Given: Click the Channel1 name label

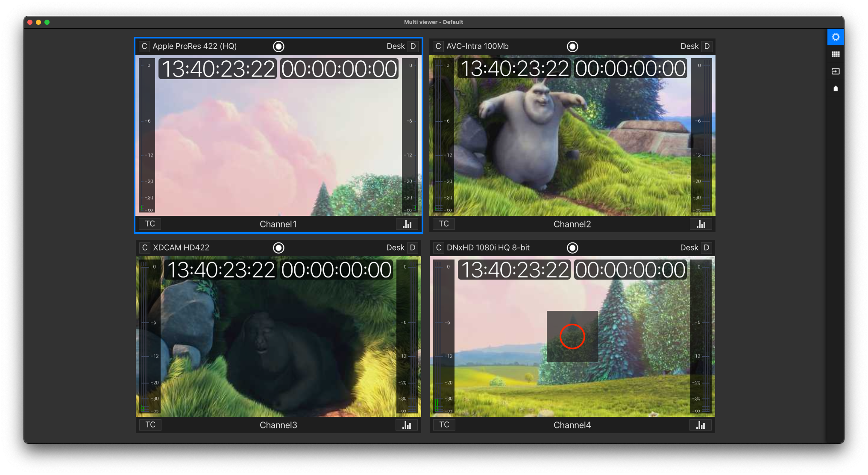Looking at the screenshot, I should click(278, 224).
